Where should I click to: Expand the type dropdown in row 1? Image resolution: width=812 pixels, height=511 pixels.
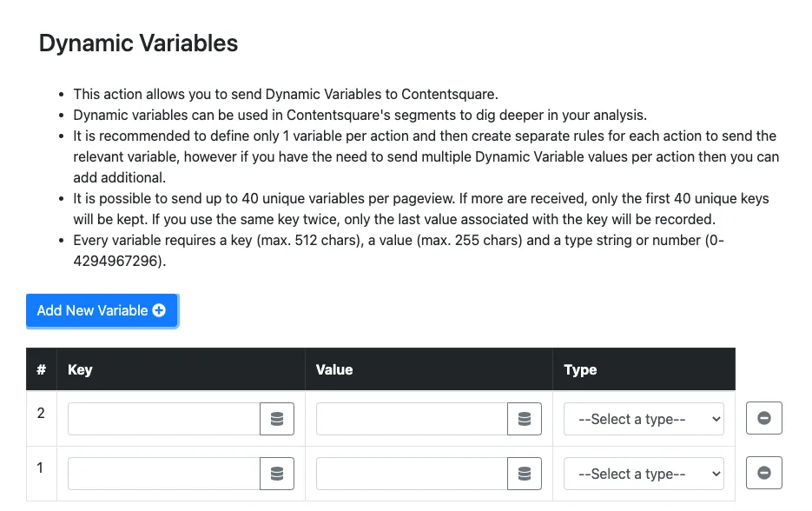tap(644, 474)
